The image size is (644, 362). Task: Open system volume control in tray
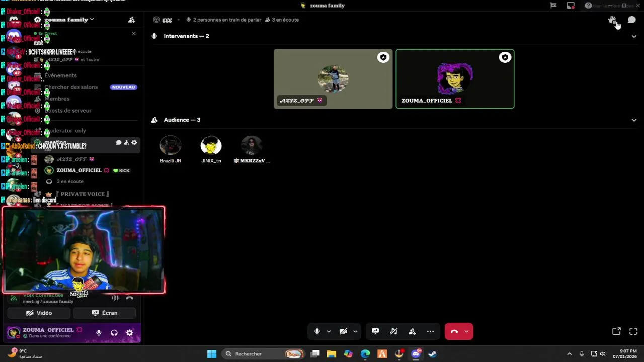point(603,354)
